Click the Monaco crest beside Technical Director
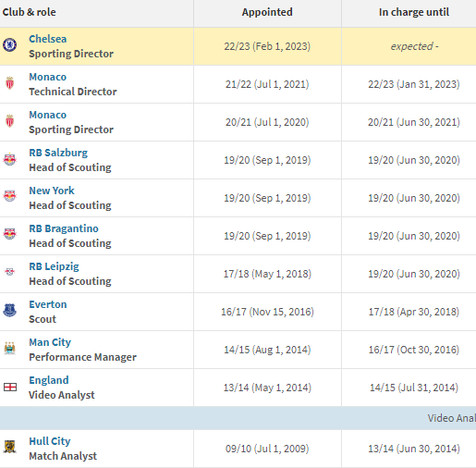 [x=9, y=83]
